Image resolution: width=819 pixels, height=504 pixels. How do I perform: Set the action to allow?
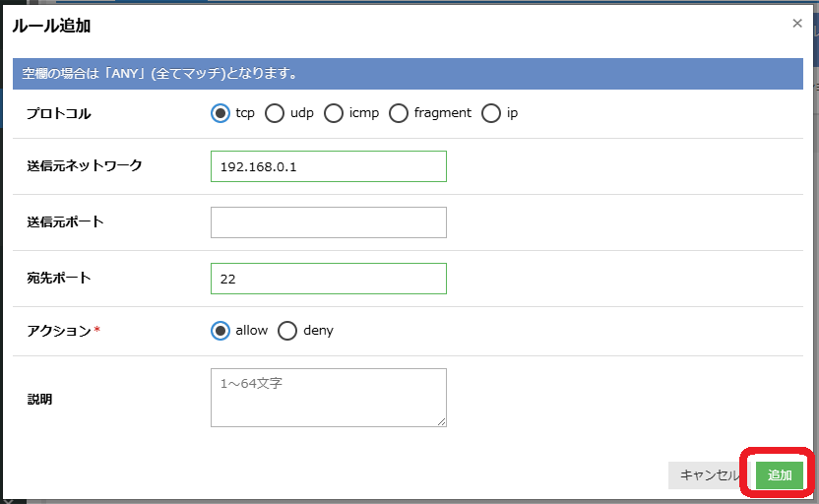tap(220, 331)
